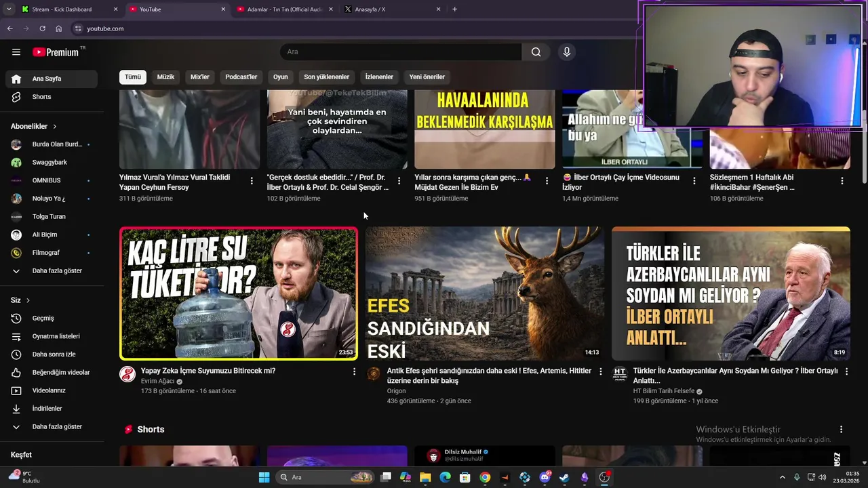Select the Mix'ler filter chip

coord(200,77)
